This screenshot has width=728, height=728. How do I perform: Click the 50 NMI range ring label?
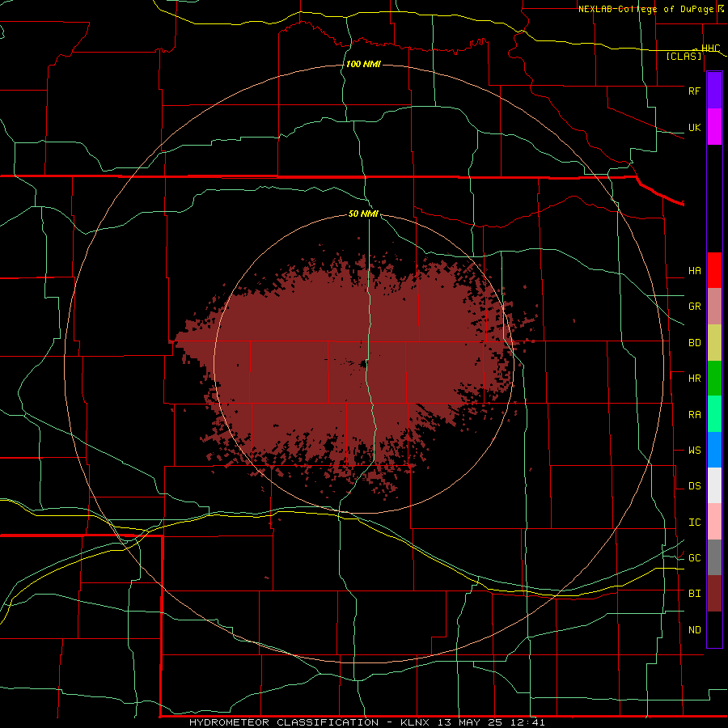pyautogui.click(x=363, y=214)
